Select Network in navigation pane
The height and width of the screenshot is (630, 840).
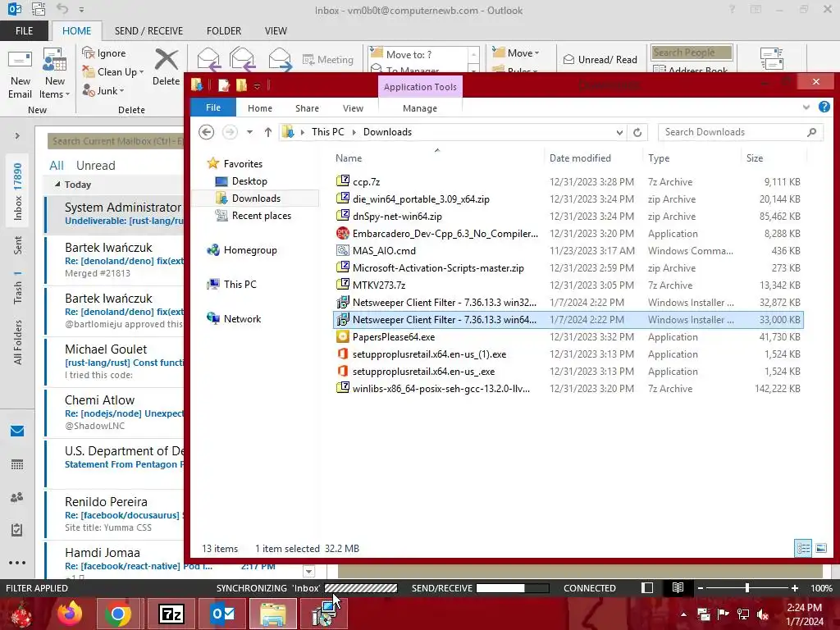click(x=234, y=319)
